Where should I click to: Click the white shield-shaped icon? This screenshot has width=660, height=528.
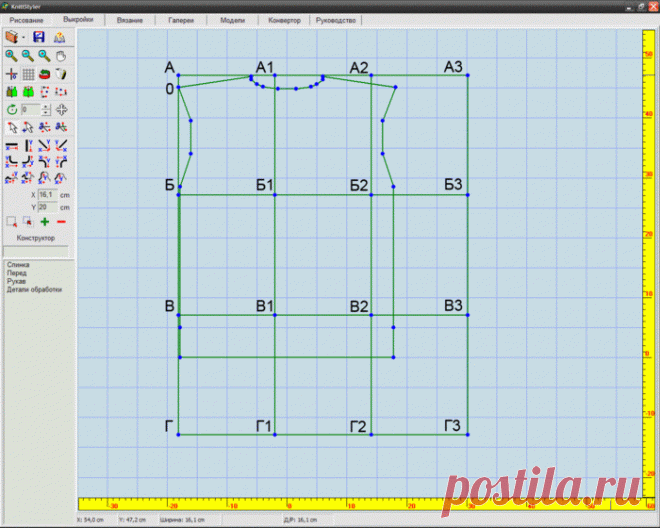[x=61, y=74]
